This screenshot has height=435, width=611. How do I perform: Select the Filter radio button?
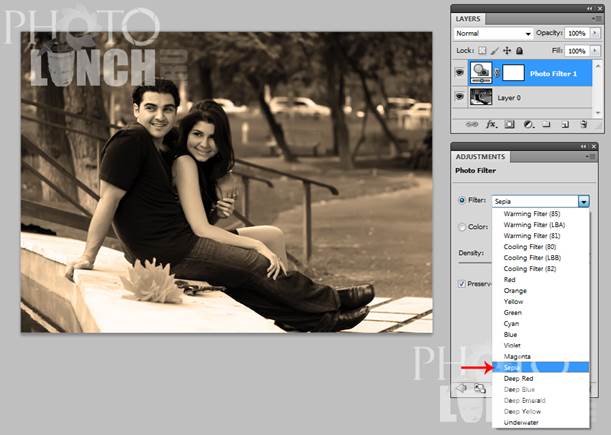[x=462, y=200]
